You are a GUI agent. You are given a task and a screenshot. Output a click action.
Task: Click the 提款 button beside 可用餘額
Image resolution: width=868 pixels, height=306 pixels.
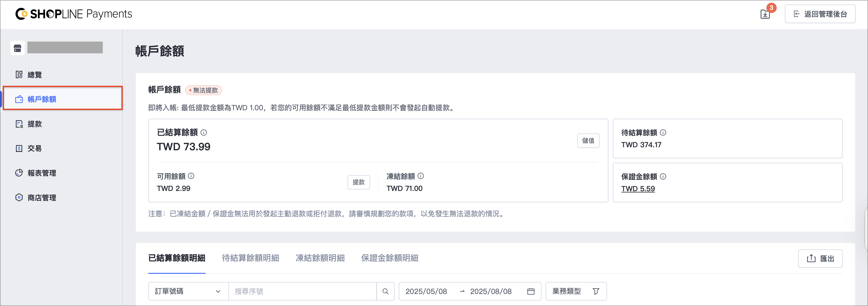[359, 182]
